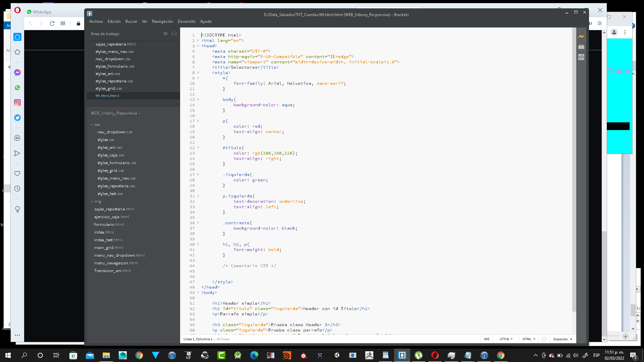Open Chrome from the Windows taskbar
Image resolution: width=644 pixels, height=362 pixels.
(x=139, y=355)
